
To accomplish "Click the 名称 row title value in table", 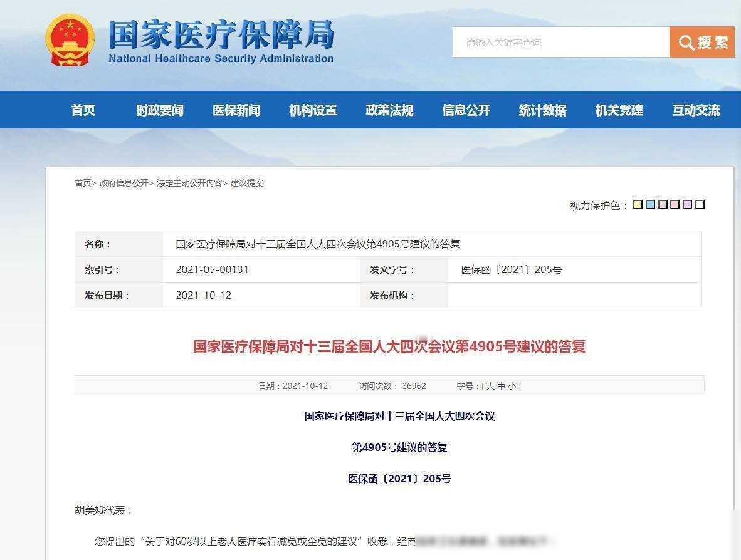I will pyautogui.click(x=318, y=244).
